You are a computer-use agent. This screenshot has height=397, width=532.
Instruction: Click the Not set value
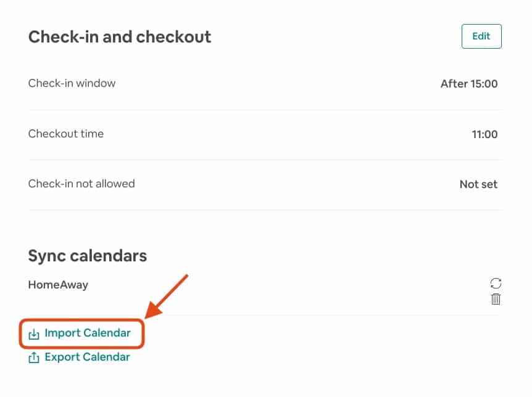pos(478,183)
